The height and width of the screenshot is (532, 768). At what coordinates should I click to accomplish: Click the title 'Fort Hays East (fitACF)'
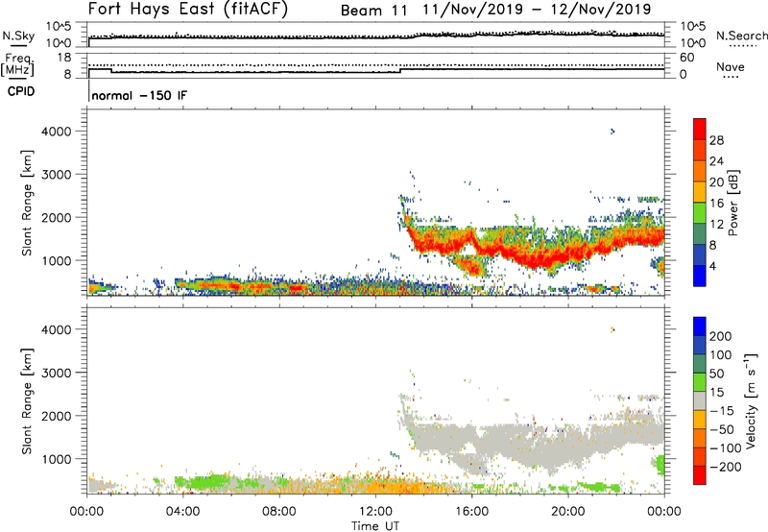point(188,10)
